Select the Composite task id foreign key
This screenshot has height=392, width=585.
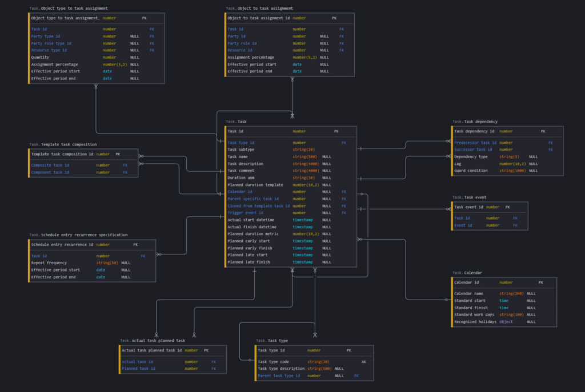pos(50,165)
